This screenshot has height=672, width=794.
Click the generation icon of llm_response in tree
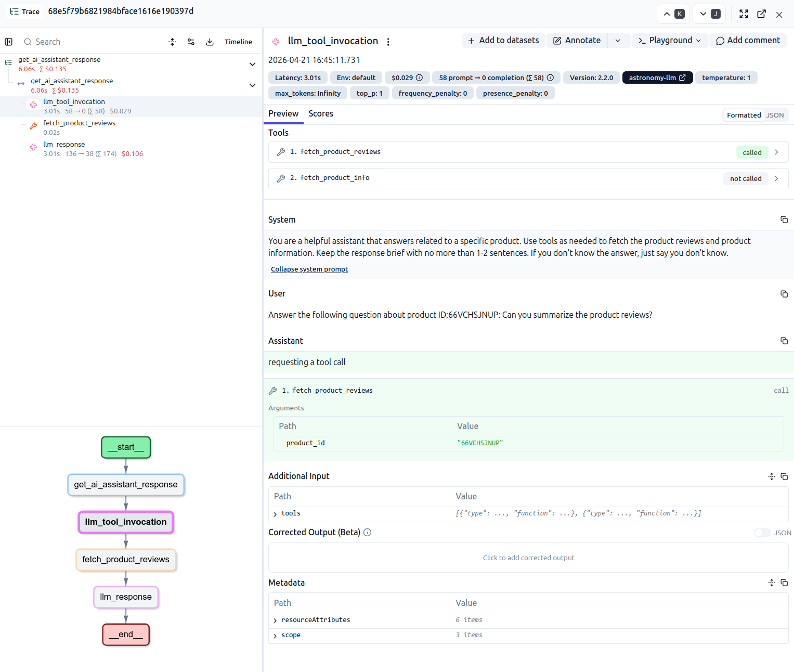33,148
